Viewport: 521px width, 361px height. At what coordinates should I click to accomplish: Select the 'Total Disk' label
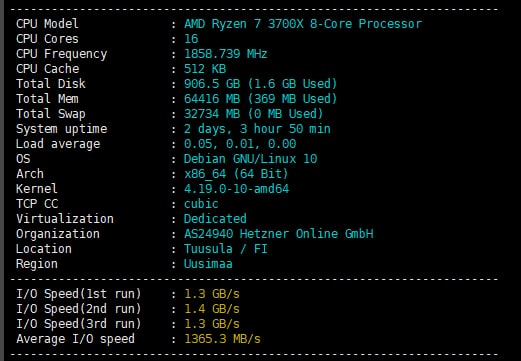tap(51, 84)
